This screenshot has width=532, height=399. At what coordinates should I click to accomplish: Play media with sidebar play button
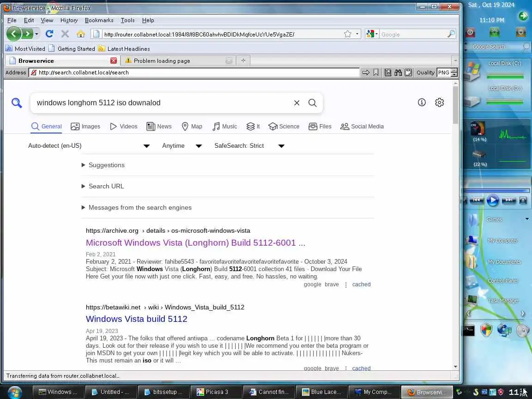coord(493,200)
